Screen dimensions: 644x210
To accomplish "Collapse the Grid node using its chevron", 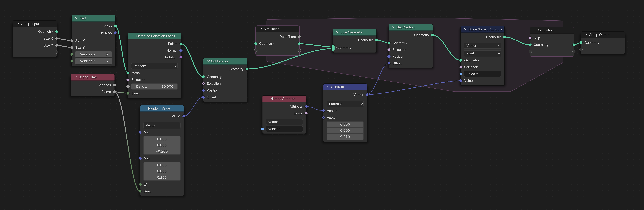I will pyautogui.click(x=77, y=18).
